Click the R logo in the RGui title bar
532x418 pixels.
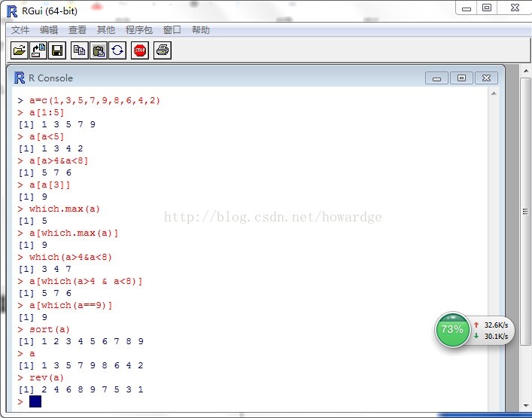[12, 11]
